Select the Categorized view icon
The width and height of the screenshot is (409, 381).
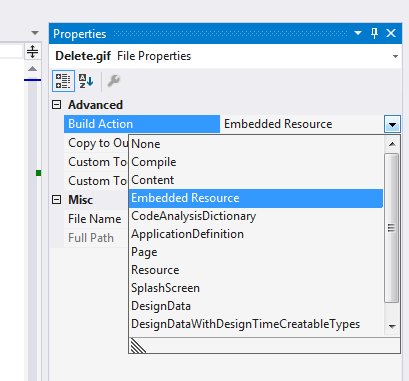tap(63, 81)
